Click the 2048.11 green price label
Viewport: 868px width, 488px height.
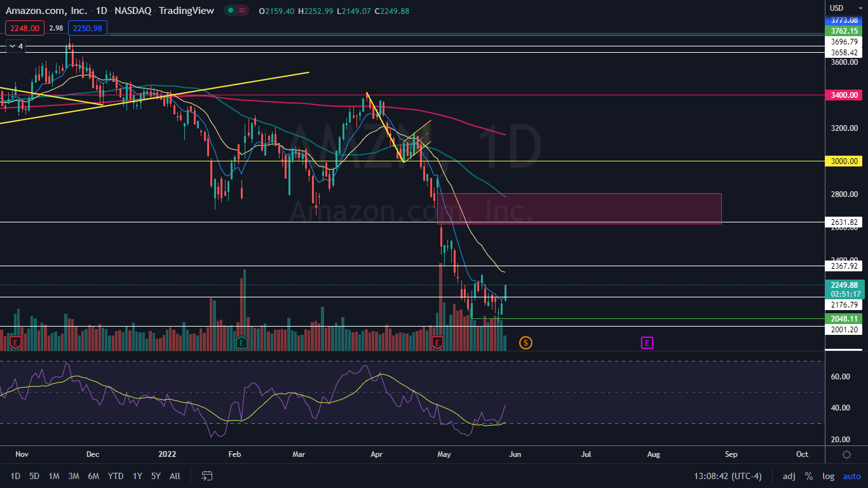tap(844, 318)
